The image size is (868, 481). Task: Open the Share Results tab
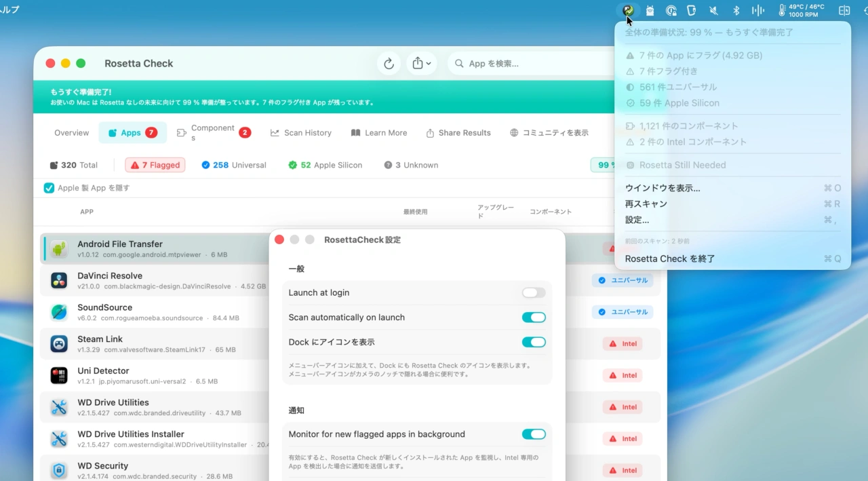tap(458, 133)
